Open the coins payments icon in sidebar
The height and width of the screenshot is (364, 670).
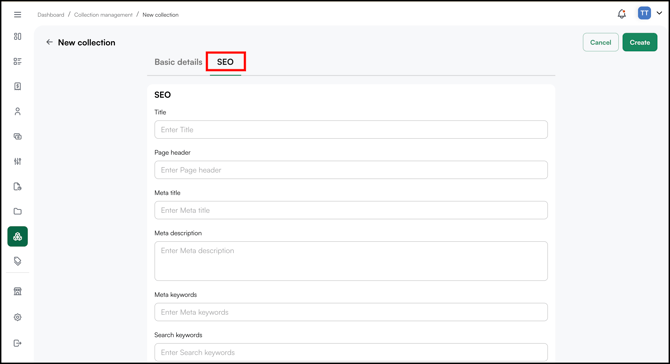click(x=18, y=137)
